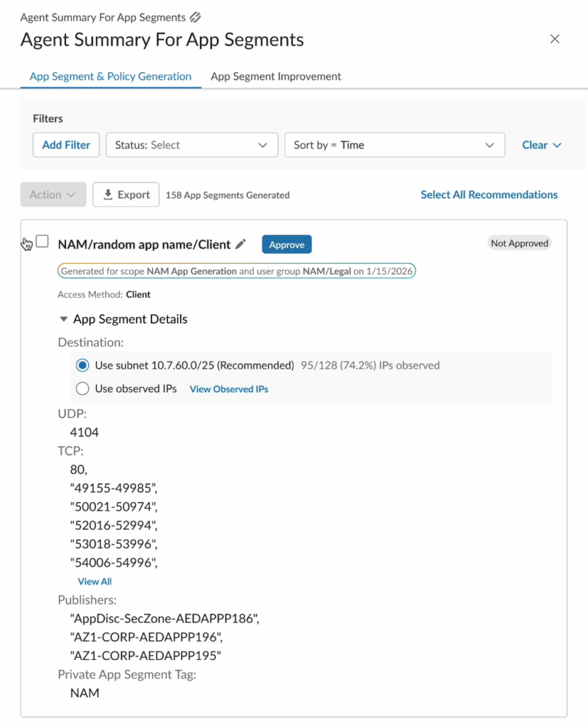Switch to App Segment Improvement tab
The width and height of the screenshot is (588, 726).
point(276,77)
